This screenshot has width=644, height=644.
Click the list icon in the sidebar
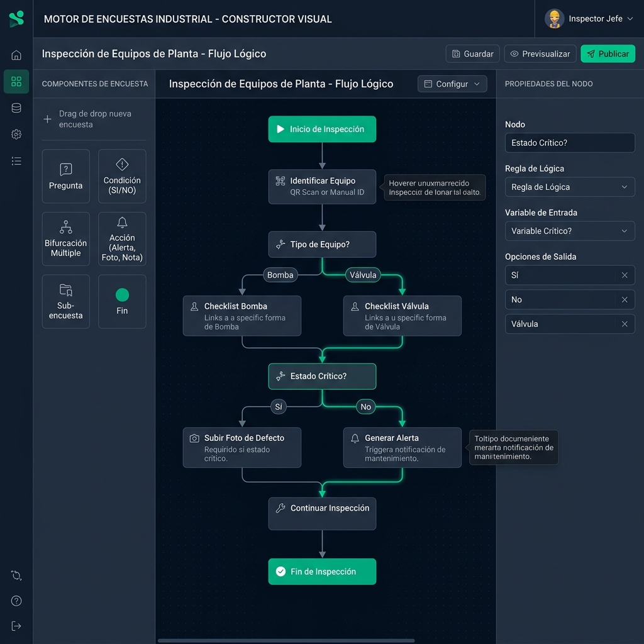[16, 161]
